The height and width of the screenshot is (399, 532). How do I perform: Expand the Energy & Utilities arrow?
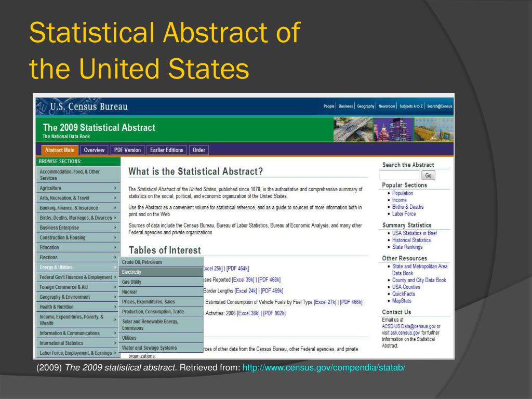pyautogui.click(x=115, y=267)
